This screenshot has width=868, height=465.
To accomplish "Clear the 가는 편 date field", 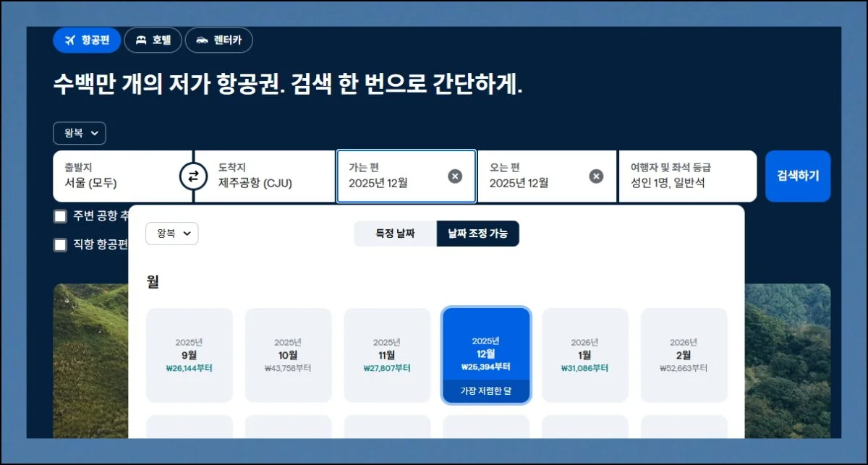I will pos(455,176).
